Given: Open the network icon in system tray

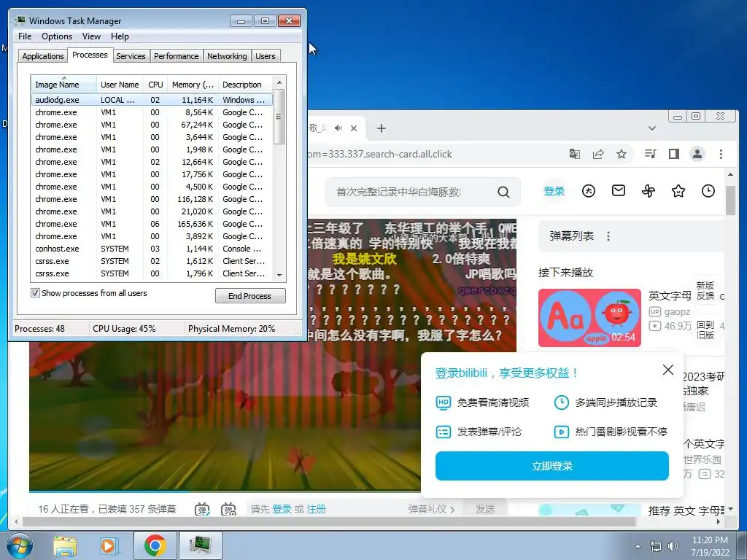Looking at the screenshot, I should pyautogui.click(x=656, y=546).
